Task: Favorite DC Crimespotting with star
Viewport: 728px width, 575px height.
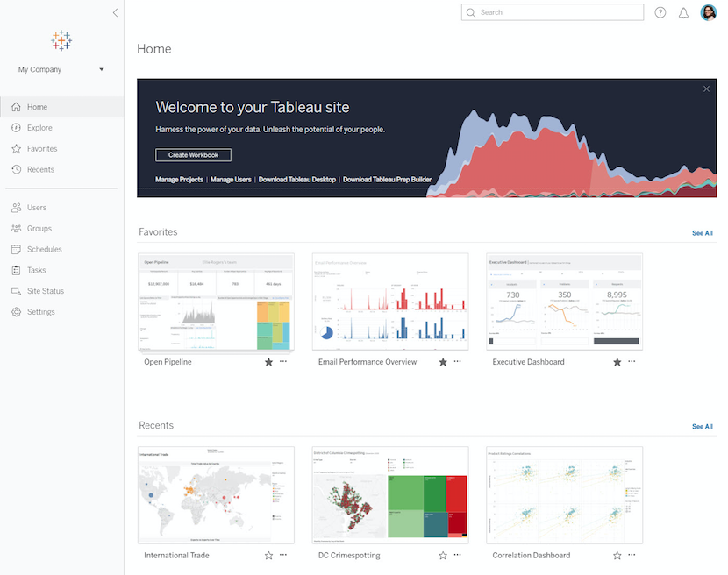Action: pos(443,556)
